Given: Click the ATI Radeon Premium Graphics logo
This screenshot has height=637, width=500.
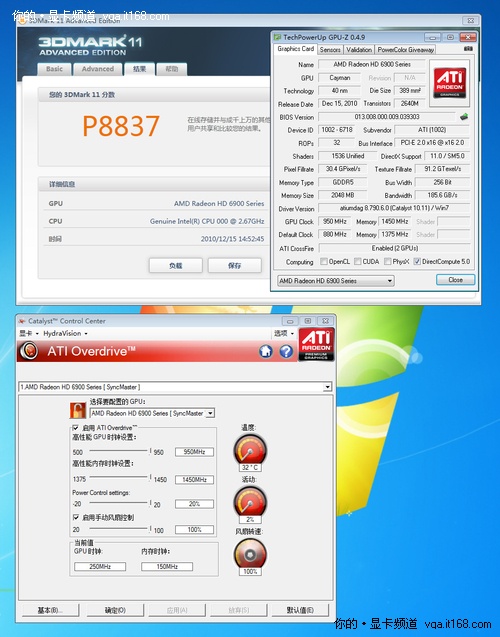Looking at the screenshot, I should coord(316,344).
